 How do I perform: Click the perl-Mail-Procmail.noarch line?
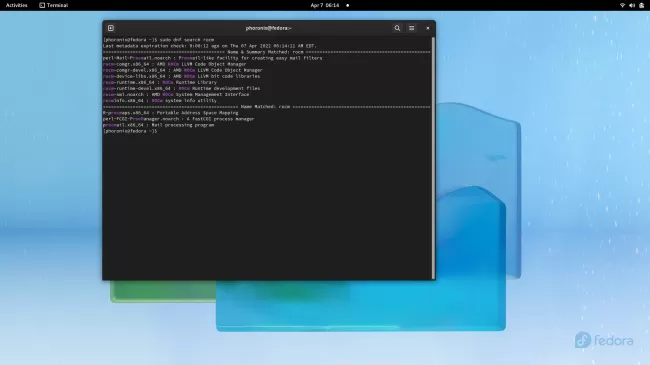(x=213, y=58)
